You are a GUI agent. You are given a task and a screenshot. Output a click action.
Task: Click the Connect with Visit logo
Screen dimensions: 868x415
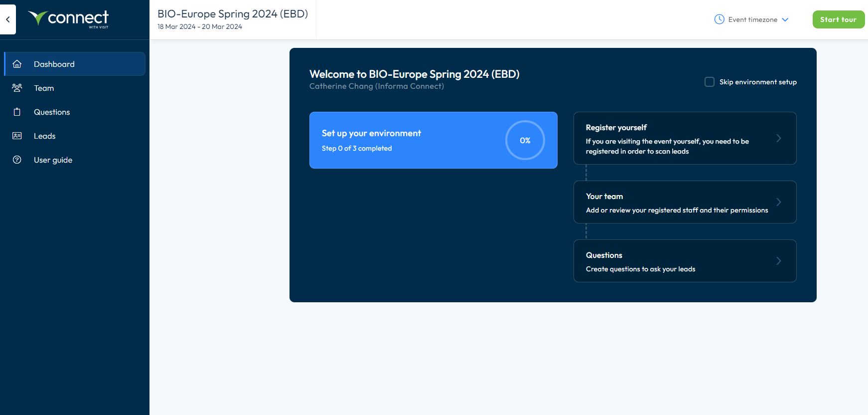69,19
